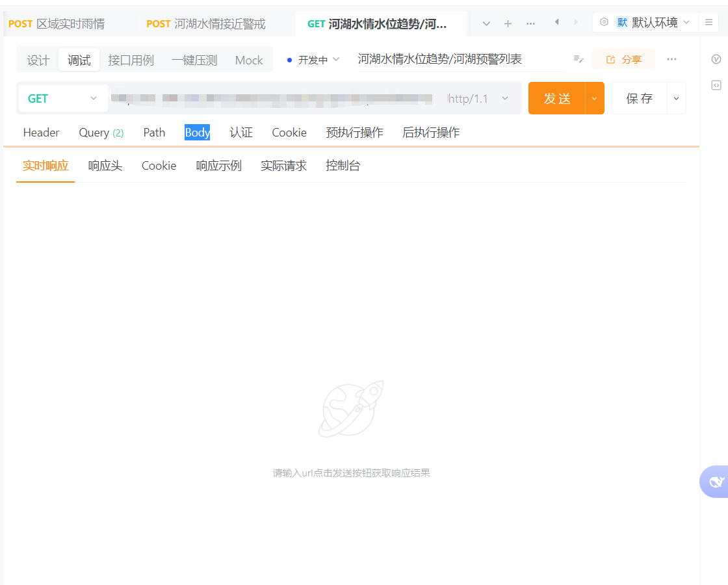Change http/1.1 protocol dropdown
The image size is (728, 585).
tap(478, 98)
